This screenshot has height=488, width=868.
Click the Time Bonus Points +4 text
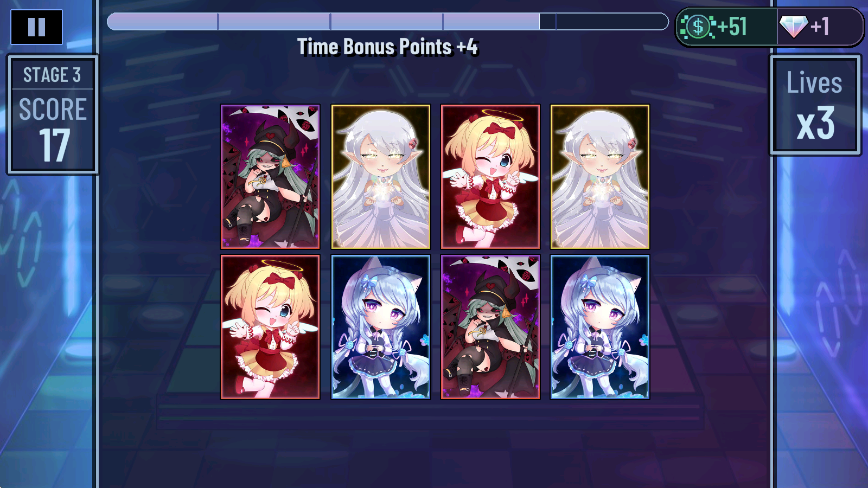coord(387,47)
